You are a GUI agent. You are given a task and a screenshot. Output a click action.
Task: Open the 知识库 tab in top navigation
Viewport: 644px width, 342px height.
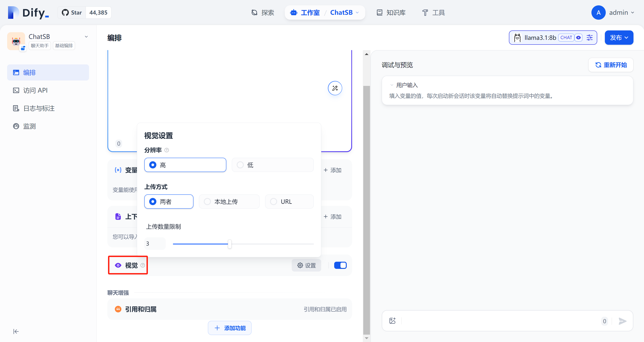[391, 13]
